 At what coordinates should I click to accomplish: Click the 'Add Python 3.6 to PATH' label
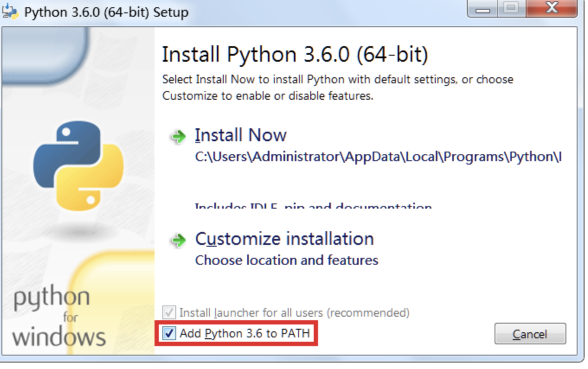pos(244,333)
